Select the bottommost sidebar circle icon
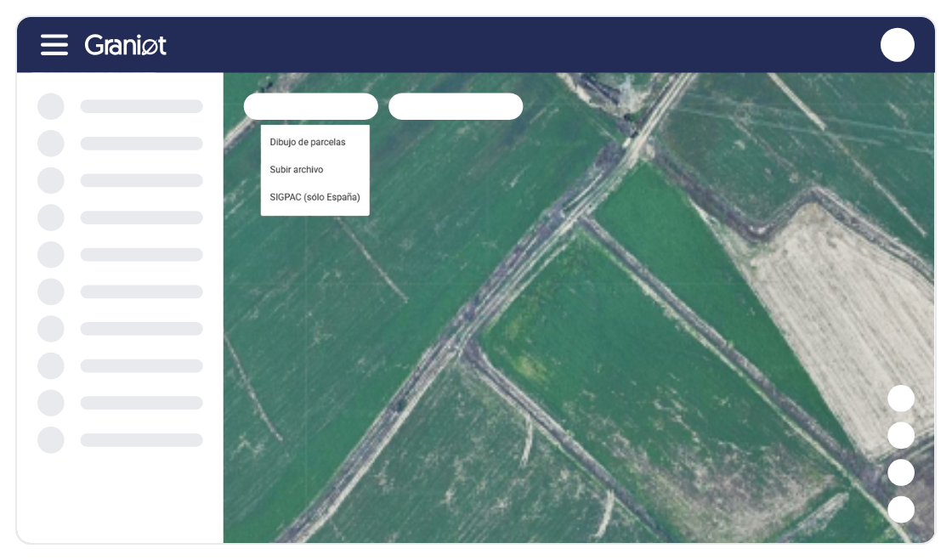This screenshot has width=952, height=560. [x=51, y=440]
